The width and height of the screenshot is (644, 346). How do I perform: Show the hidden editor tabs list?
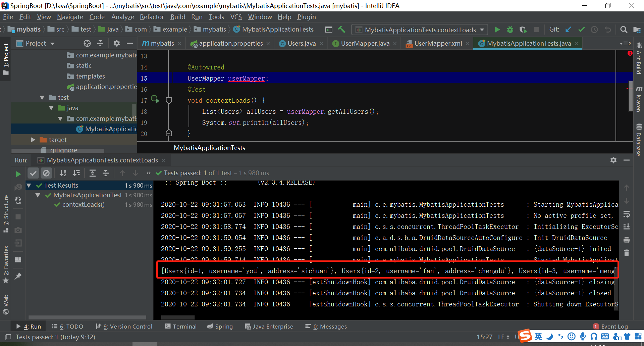[626, 44]
